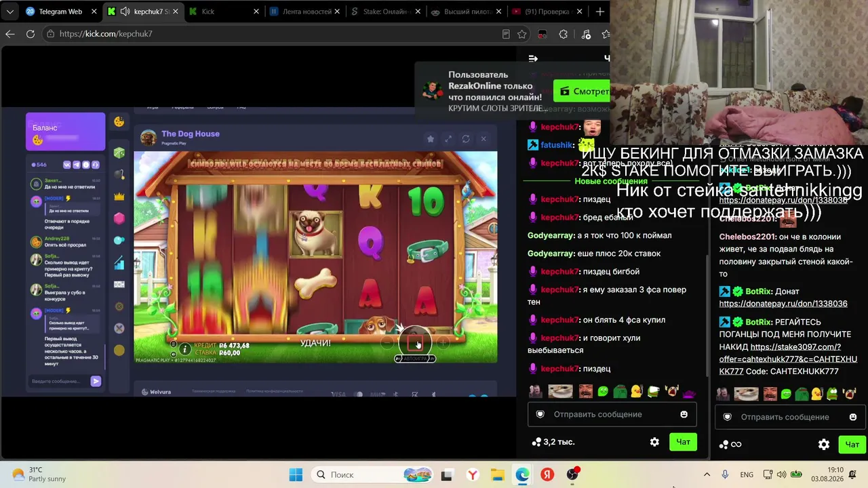Open the slot menu hamburger icon
Image resolution: width=868 pixels, height=488 pixels.
(x=174, y=344)
